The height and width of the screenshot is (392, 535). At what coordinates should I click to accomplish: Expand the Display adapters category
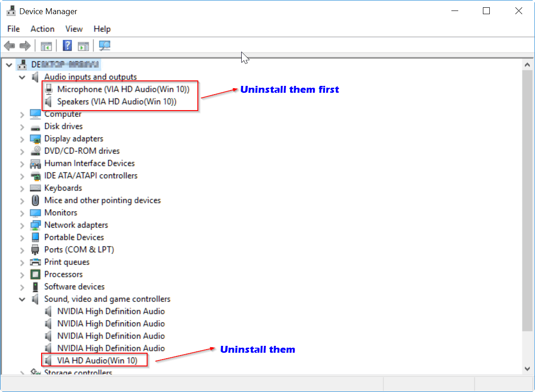[x=22, y=138]
